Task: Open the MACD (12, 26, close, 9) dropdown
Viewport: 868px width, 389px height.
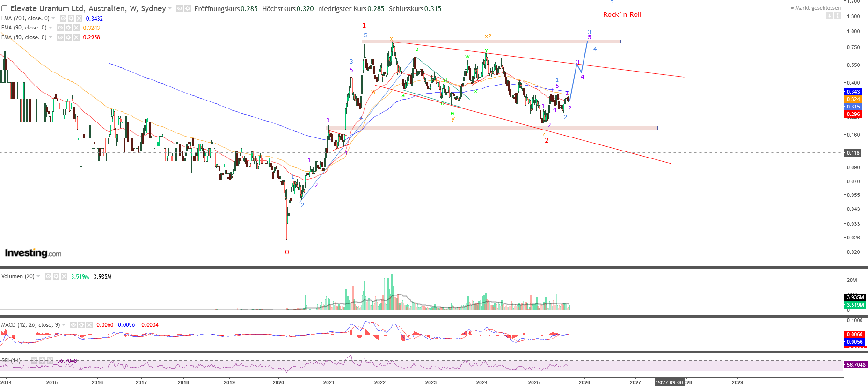Action: [64, 325]
